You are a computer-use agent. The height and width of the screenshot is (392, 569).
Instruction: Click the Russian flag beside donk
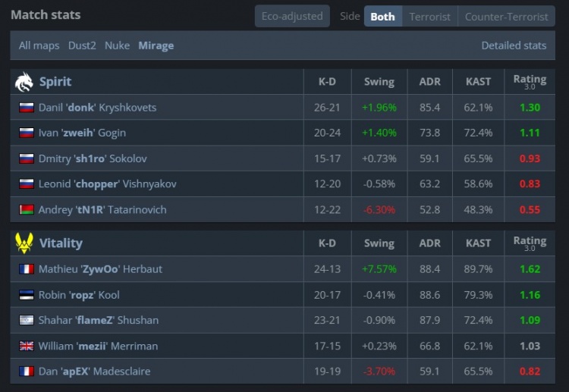(27, 108)
